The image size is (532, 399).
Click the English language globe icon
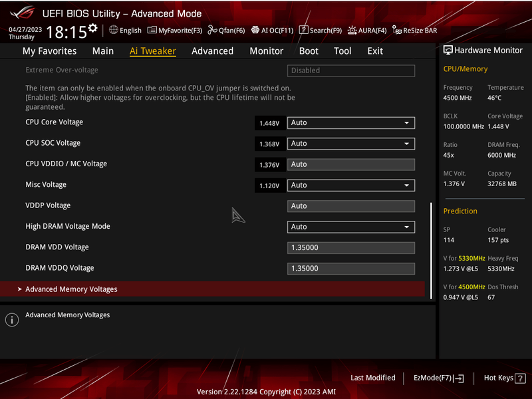pos(113,30)
